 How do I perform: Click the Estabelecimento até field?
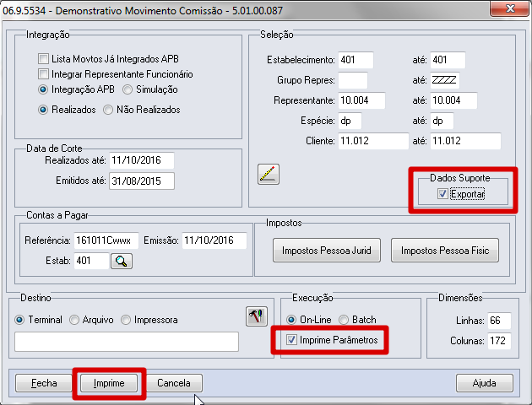(448, 60)
